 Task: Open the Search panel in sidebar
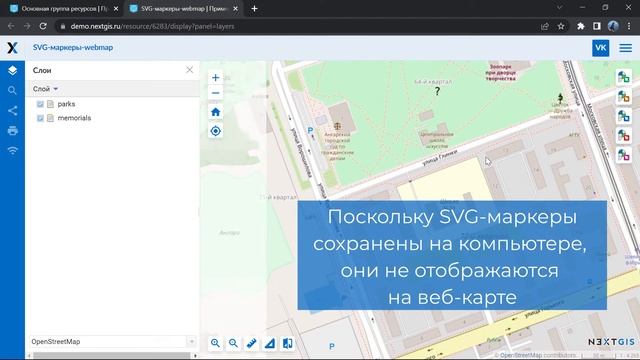12,90
